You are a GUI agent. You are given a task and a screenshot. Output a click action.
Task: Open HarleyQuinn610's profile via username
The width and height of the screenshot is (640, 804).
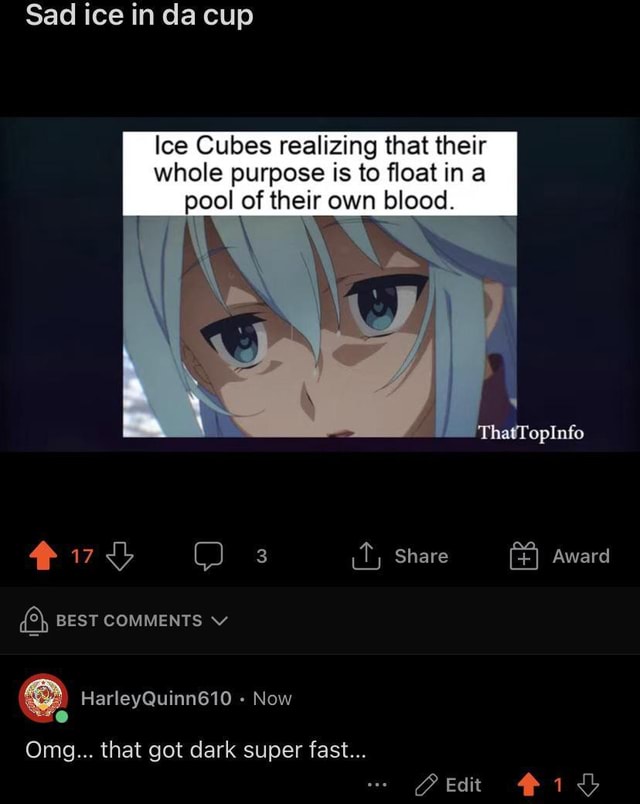tap(156, 698)
